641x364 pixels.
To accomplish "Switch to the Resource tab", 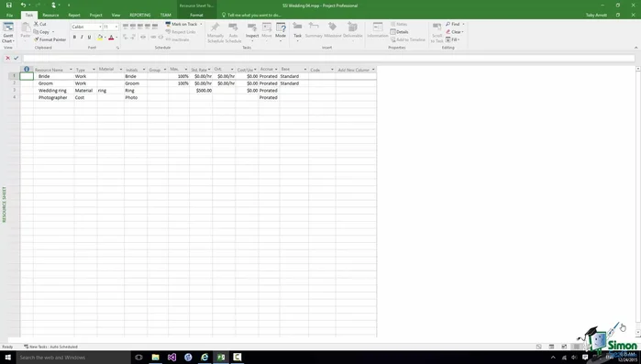I will click(50, 15).
